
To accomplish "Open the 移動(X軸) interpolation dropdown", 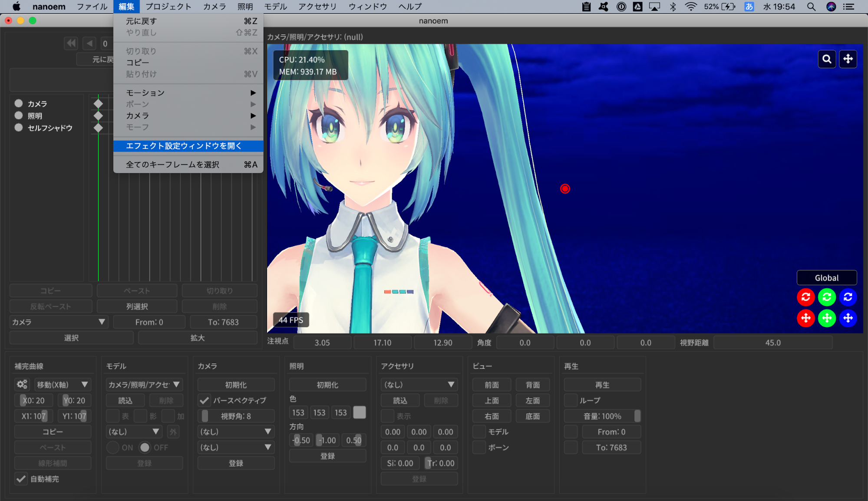I will [62, 385].
